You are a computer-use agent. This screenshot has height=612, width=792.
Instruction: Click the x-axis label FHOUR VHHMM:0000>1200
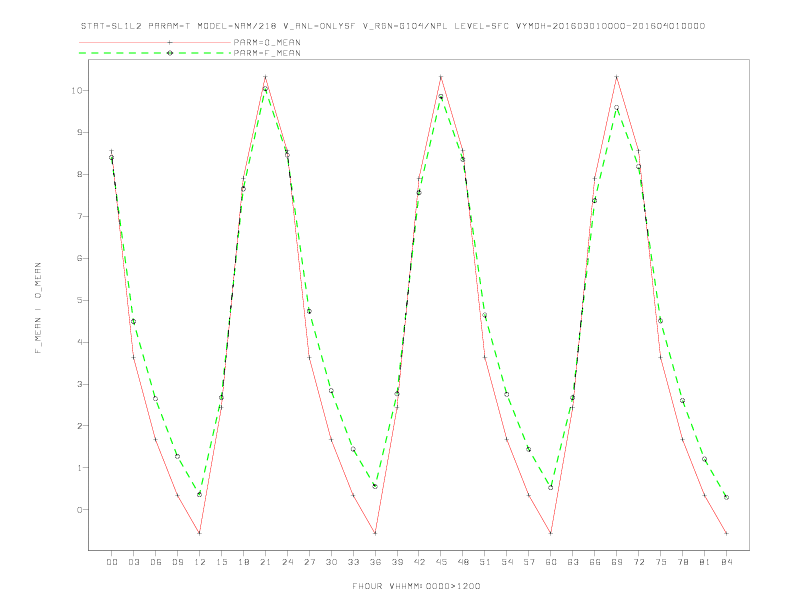click(x=416, y=586)
